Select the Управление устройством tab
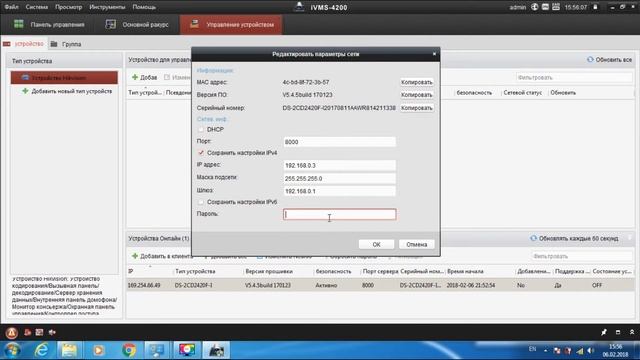The image size is (640, 360). [231, 24]
